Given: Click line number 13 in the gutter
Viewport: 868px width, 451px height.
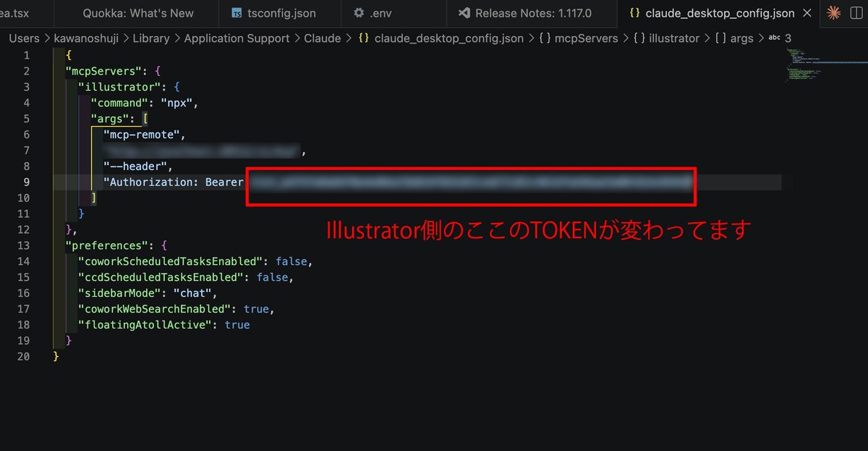Looking at the screenshot, I should click(24, 245).
